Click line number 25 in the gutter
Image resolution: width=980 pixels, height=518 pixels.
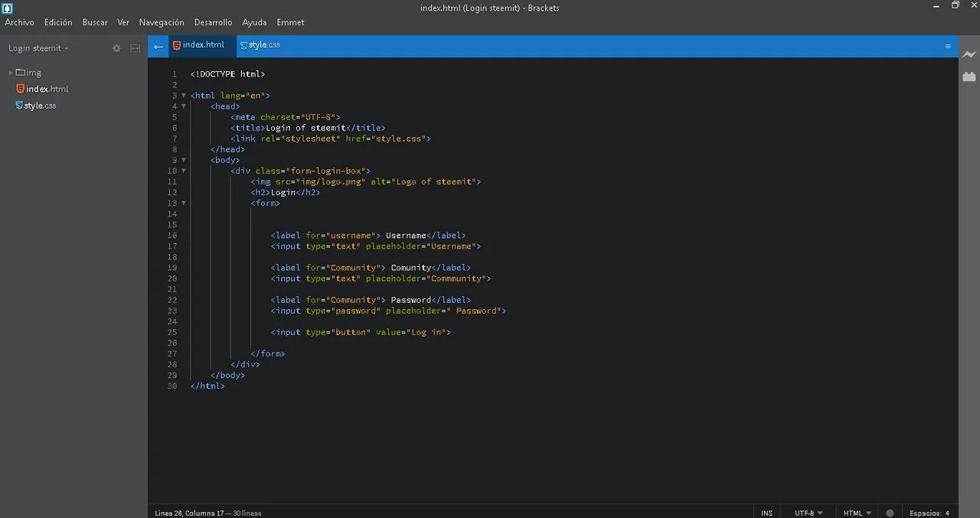171,332
